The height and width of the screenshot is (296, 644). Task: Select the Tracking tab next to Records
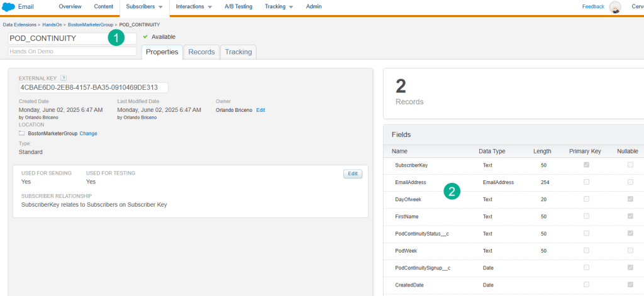pos(238,52)
